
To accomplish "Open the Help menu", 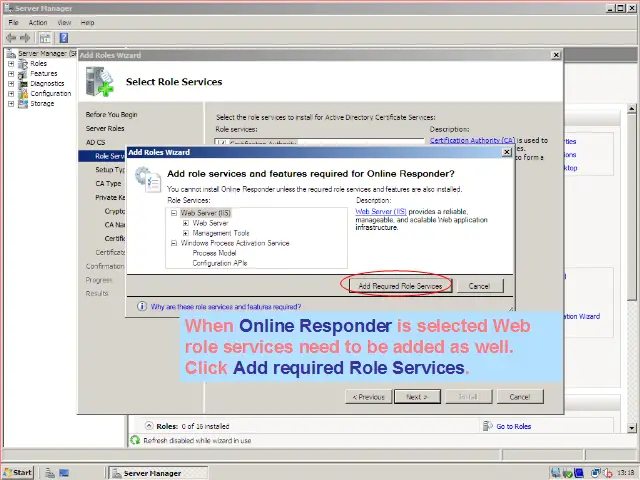I will [87, 22].
